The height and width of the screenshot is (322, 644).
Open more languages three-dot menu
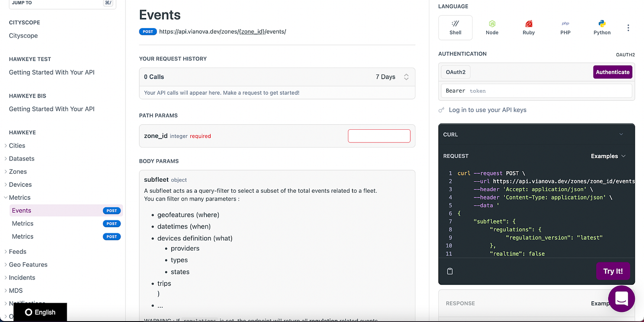(x=628, y=28)
